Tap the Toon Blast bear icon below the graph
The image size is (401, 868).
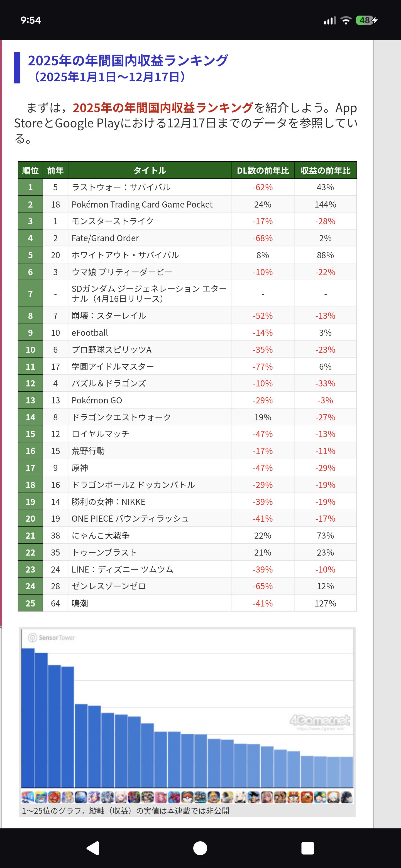tap(307, 797)
